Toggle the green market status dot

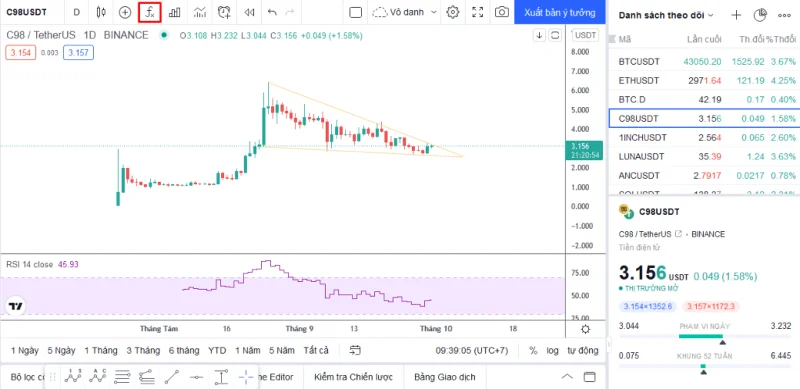pos(164,35)
